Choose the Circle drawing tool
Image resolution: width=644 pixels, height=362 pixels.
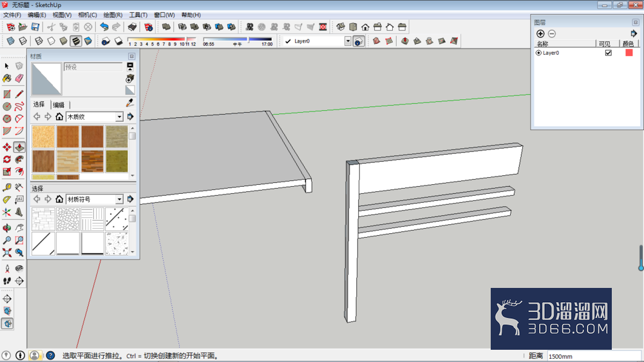pyautogui.click(x=7, y=106)
